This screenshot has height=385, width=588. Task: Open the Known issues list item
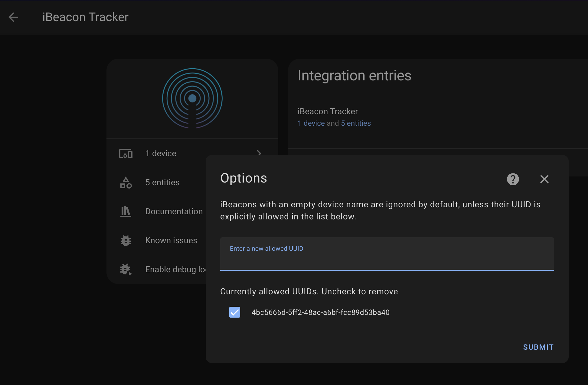coord(156,241)
